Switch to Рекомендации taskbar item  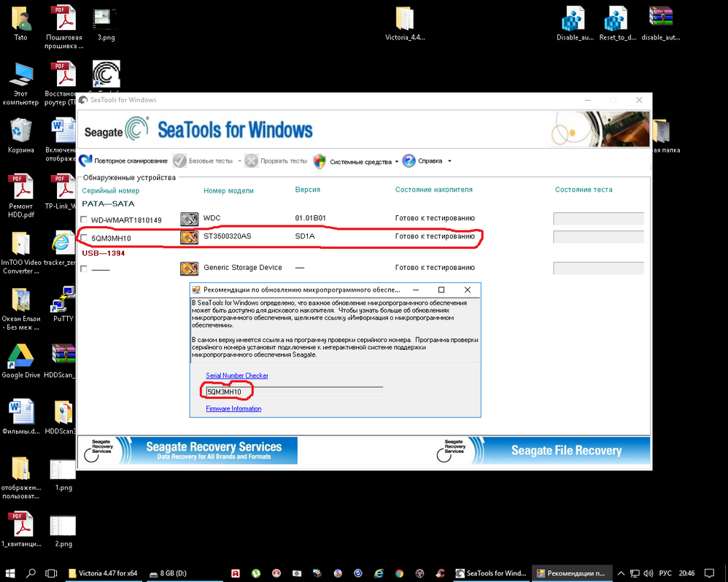(571, 573)
